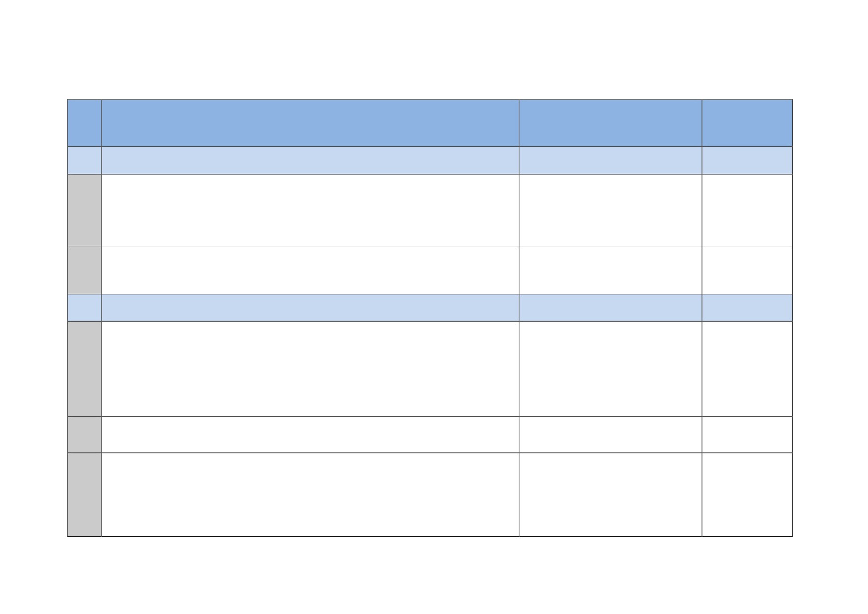Select third-column cell of shortest white row
868x614 pixels.
(x=610, y=435)
